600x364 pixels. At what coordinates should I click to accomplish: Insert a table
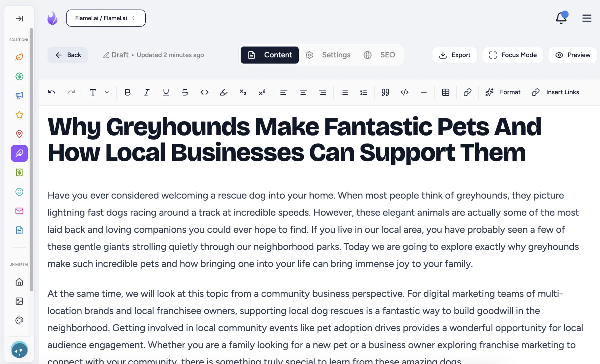(446, 92)
